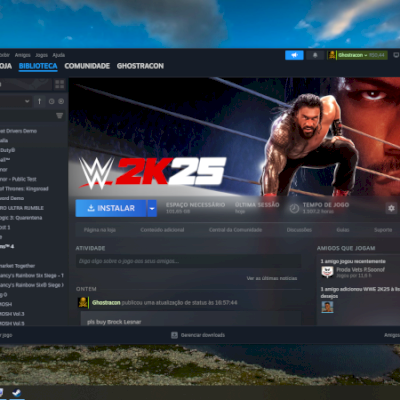
Task: Click the ready-to-play filter icon in sidebar
Action: pos(61,101)
